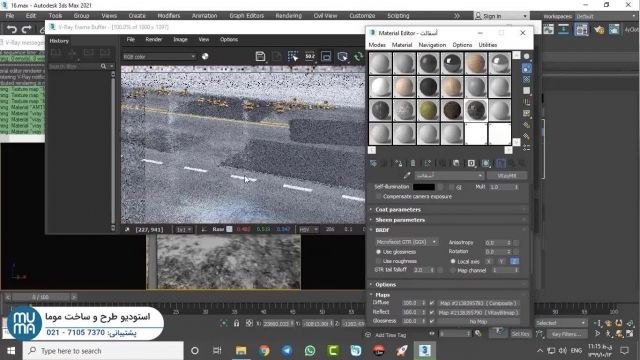
Task: Click the volume speaker icon in system tray
Action: 563,351
